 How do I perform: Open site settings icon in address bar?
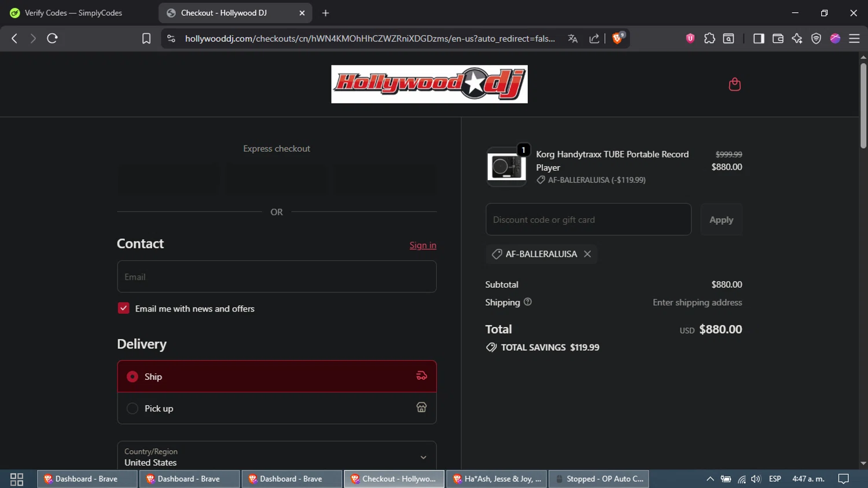click(x=171, y=38)
